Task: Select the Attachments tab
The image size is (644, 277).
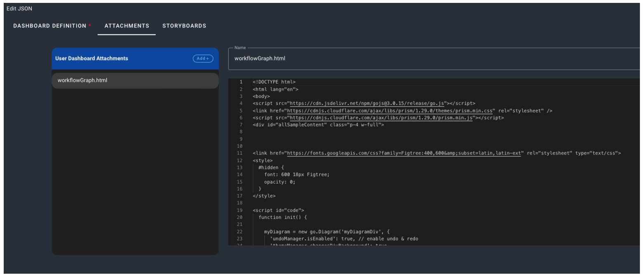Action: pos(127,26)
